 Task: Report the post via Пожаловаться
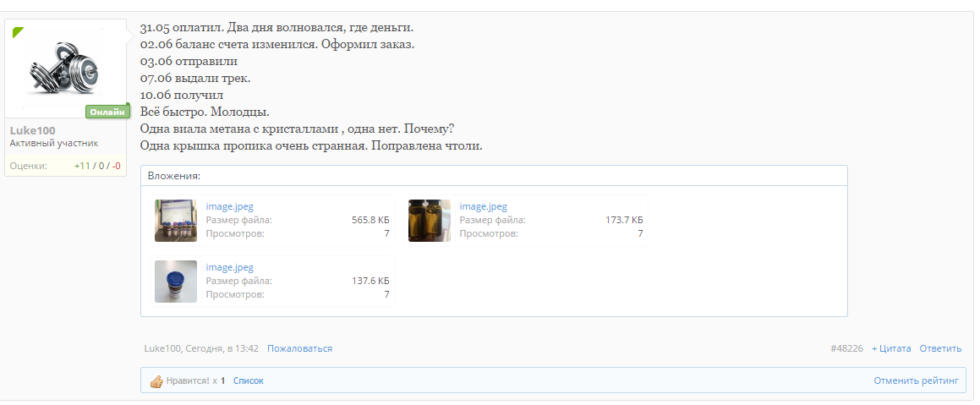[x=299, y=348]
